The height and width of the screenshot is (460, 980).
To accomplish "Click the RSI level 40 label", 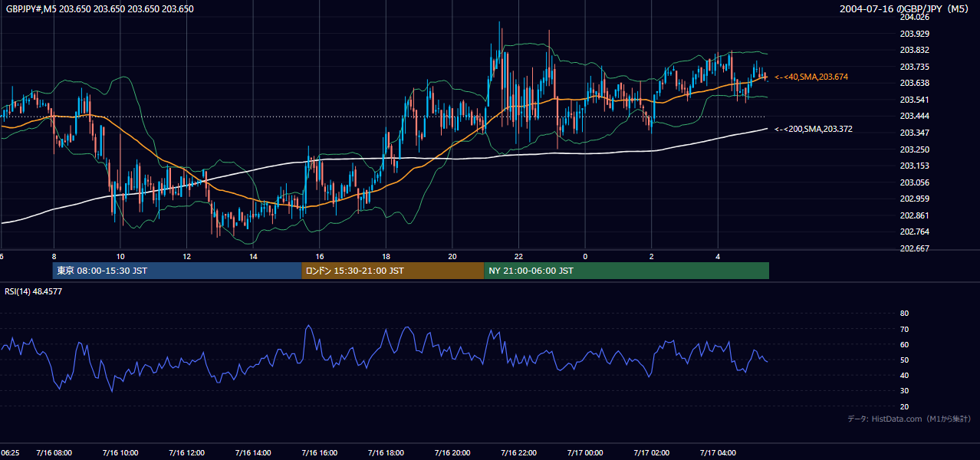I will coord(904,375).
